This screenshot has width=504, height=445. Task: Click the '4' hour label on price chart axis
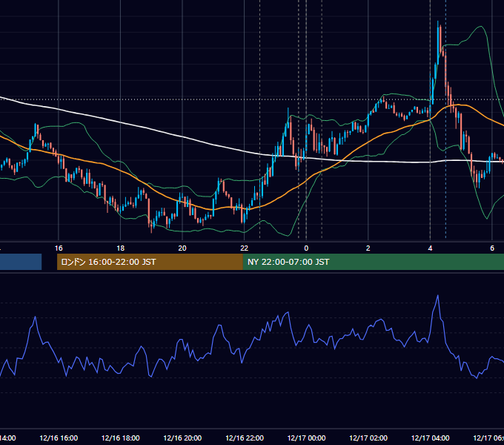(430, 248)
